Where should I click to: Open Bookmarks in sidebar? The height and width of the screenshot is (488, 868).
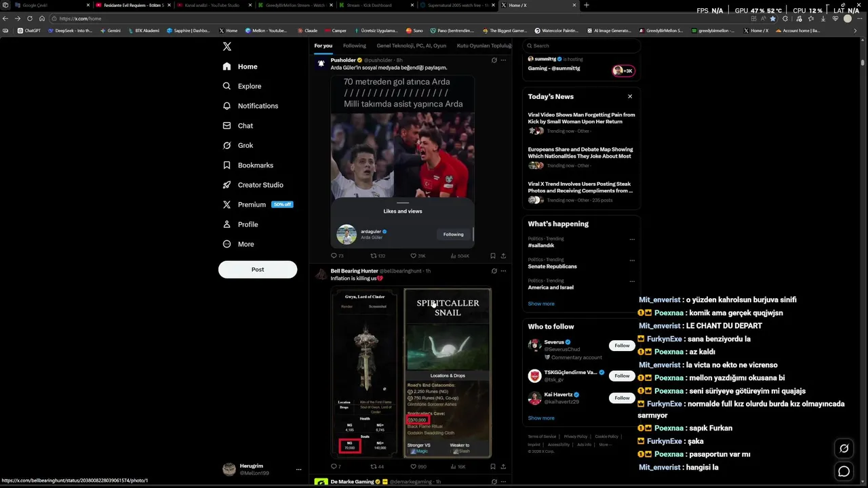[x=248, y=165]
